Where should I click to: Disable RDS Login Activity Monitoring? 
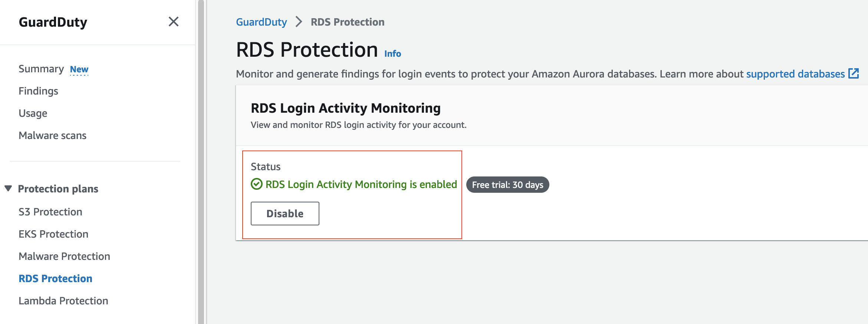pyautogui.click(x=285, y=214)
